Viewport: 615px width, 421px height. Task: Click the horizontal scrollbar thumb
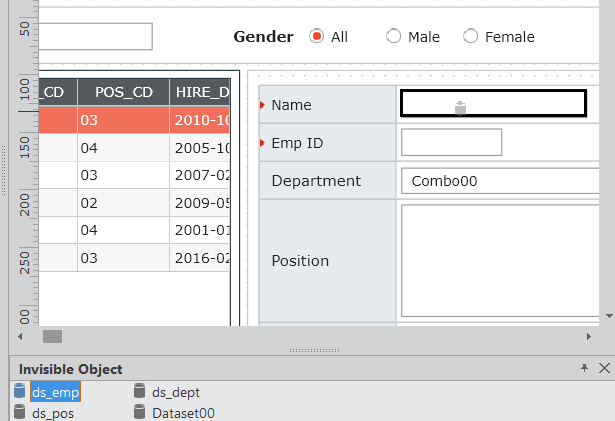[52, 336]
